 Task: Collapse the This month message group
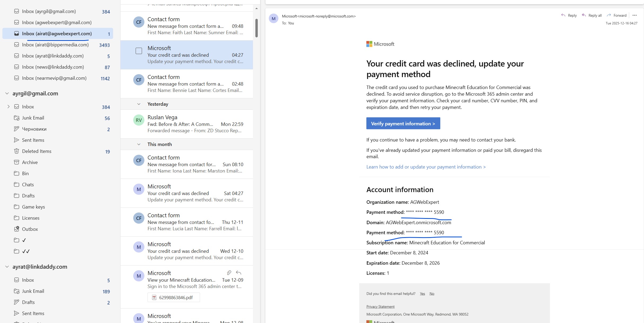pyautogui.click(x=139, y=144)
